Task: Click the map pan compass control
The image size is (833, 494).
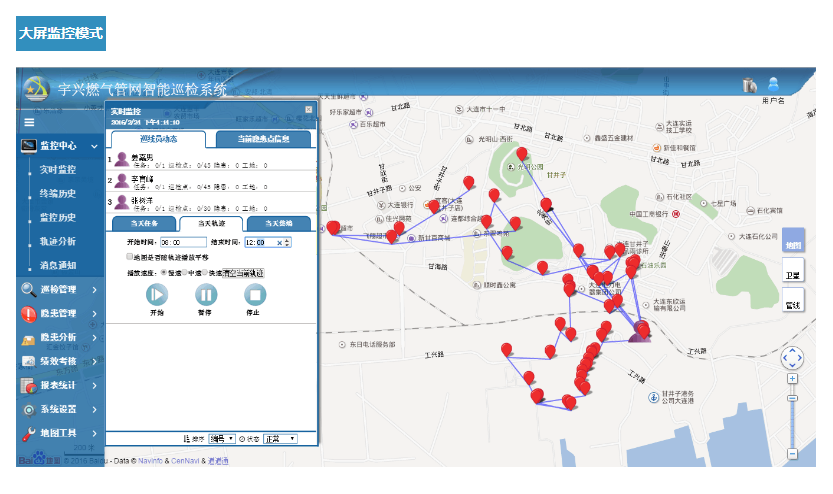Action: [x=792, y=357]
